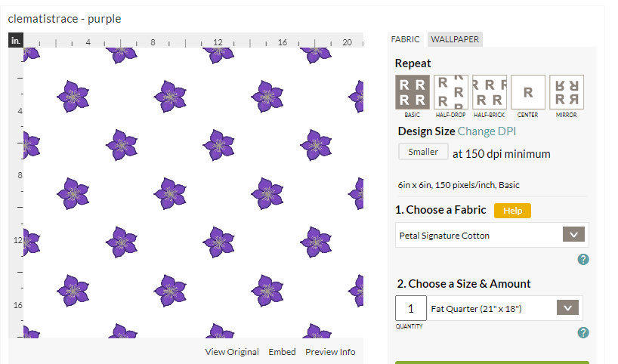
Task: Select the Basic repeat pattern icon
Action: coord(413,92)
